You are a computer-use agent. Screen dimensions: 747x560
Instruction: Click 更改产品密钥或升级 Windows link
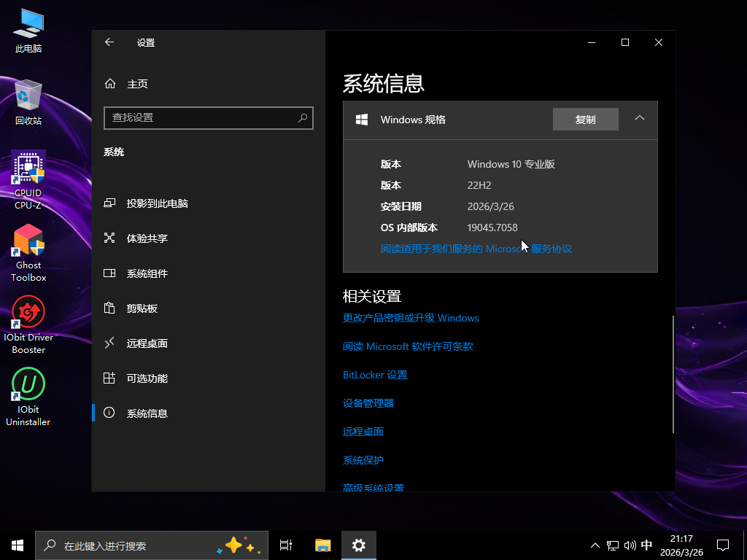[411, 318]
